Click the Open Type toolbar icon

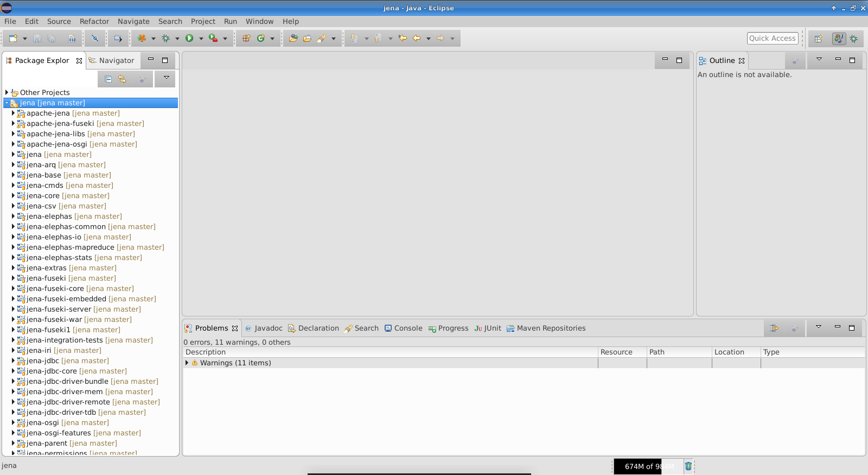point(293,38)
